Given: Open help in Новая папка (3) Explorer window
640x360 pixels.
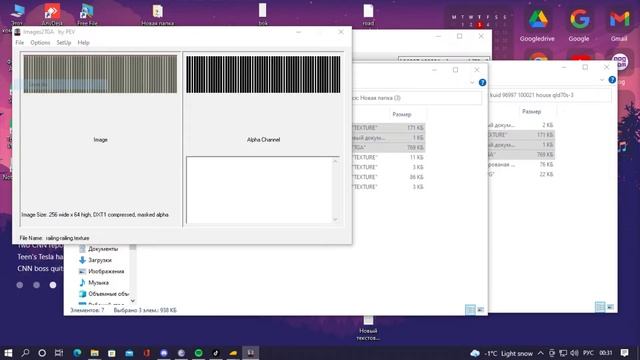Looking at the screenshot, I should [x=482, y=82].
